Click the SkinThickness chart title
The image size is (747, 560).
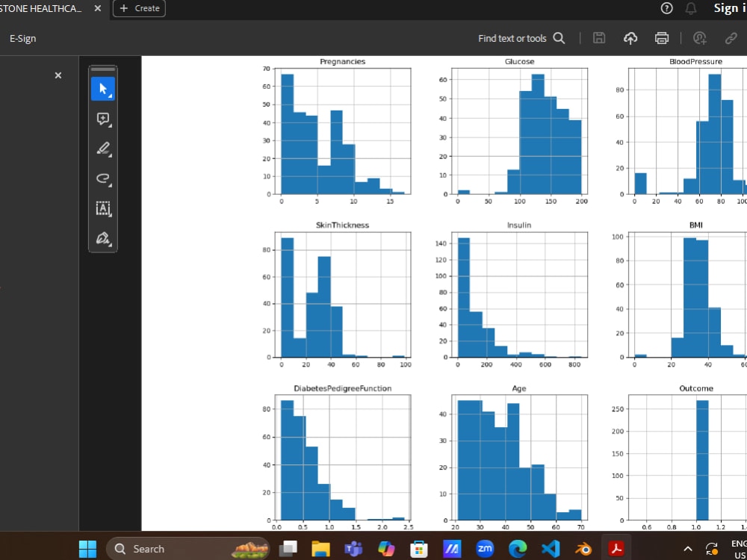(342, 225)
